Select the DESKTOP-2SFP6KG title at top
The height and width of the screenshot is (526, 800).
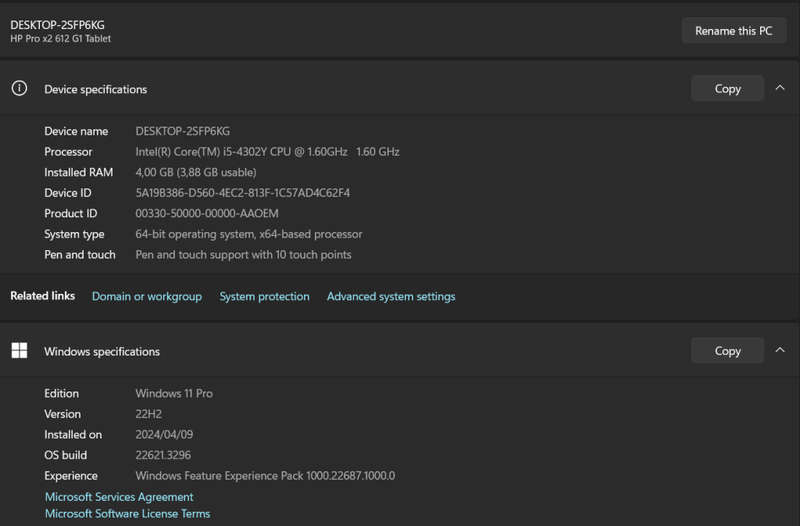point(57,25)
